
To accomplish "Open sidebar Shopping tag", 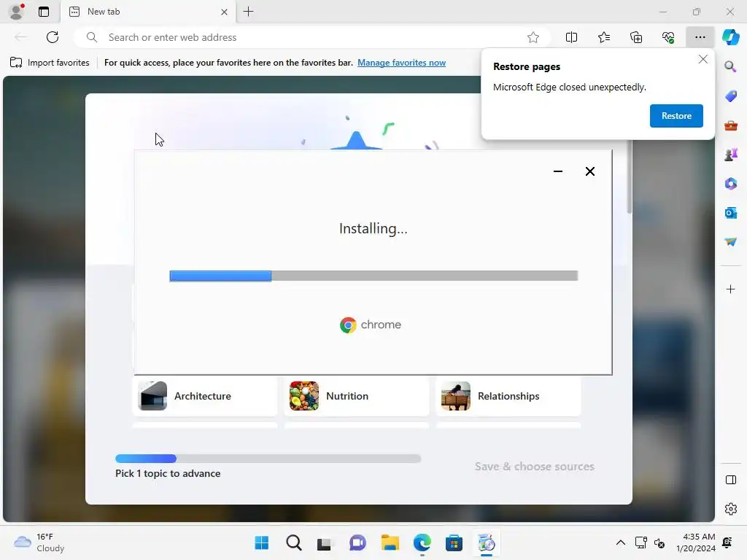I will click(730, 96).
